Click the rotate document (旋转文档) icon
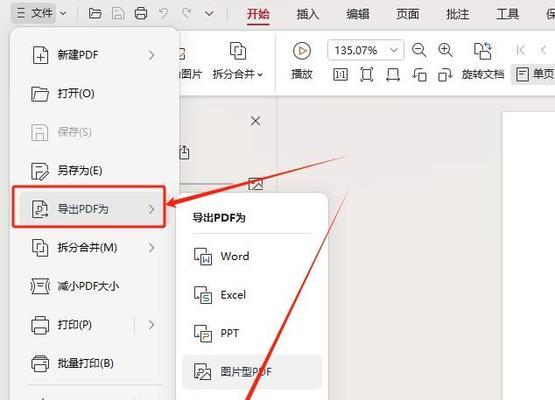The width and height of the screenshot is (555, 400). [483, 51]
